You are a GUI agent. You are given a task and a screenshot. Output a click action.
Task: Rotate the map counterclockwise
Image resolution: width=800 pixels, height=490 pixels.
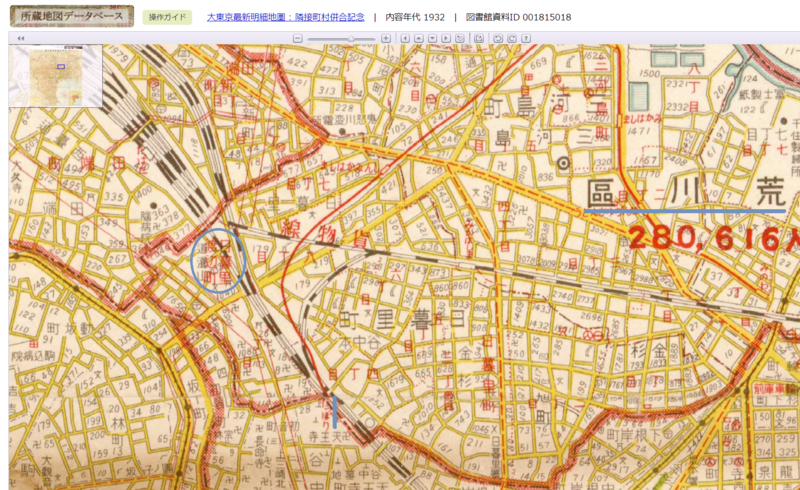click(498, 38)
